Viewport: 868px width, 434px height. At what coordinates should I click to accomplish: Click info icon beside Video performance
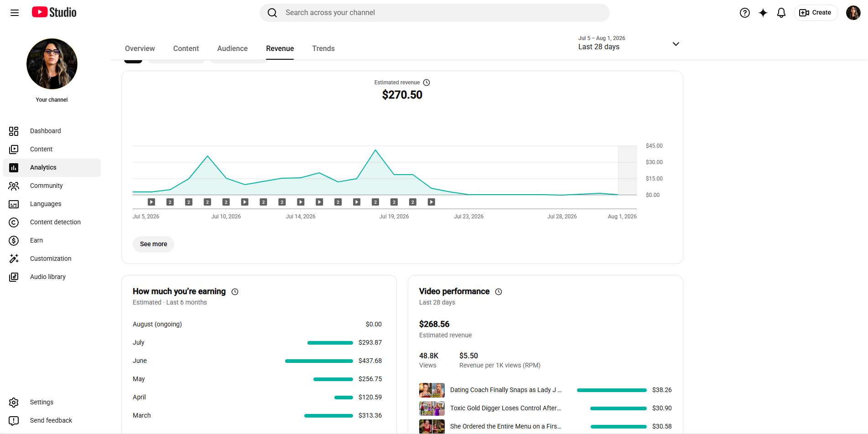[499, 292]
